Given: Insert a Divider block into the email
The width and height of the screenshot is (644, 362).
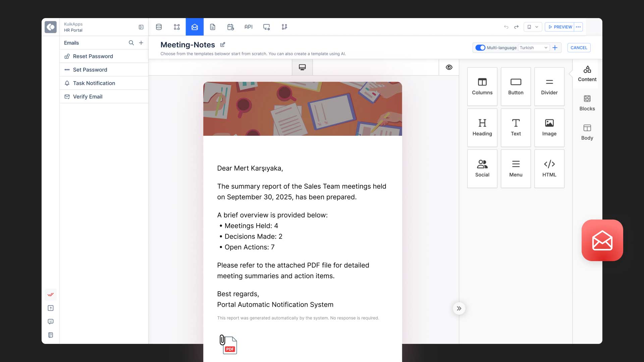Looking at the screenshot, I should [x=549, y=86].
